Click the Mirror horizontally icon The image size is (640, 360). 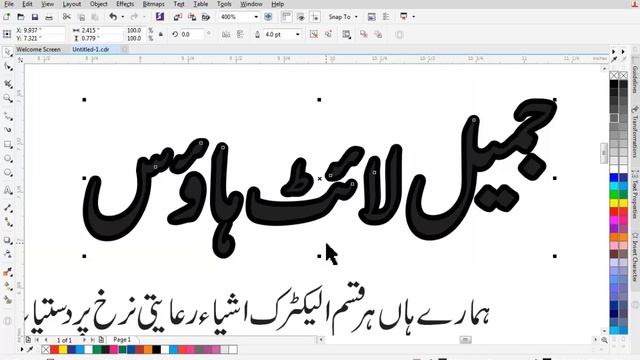coord(226,35)
